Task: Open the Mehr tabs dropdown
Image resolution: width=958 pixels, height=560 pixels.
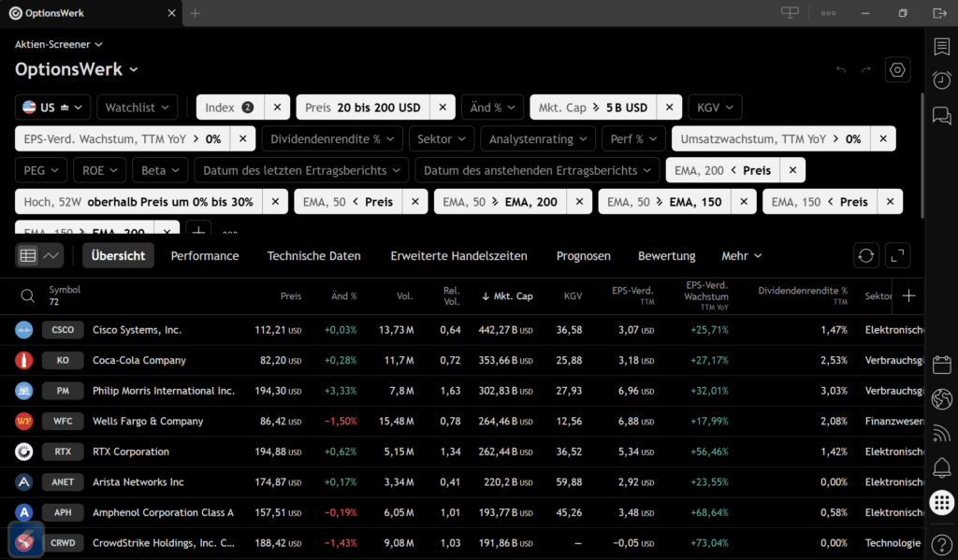Action: [x=741, y=256]
